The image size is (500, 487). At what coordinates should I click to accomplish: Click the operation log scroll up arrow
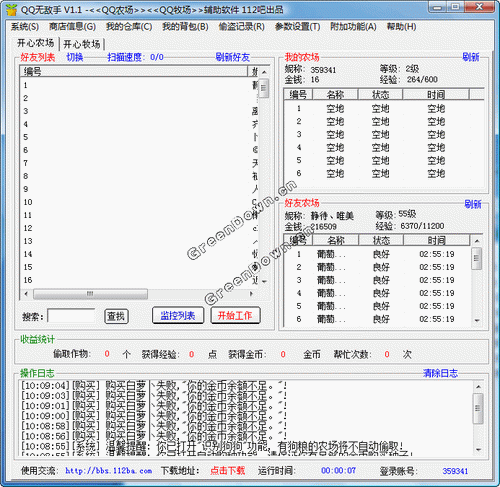pos(478,387)
